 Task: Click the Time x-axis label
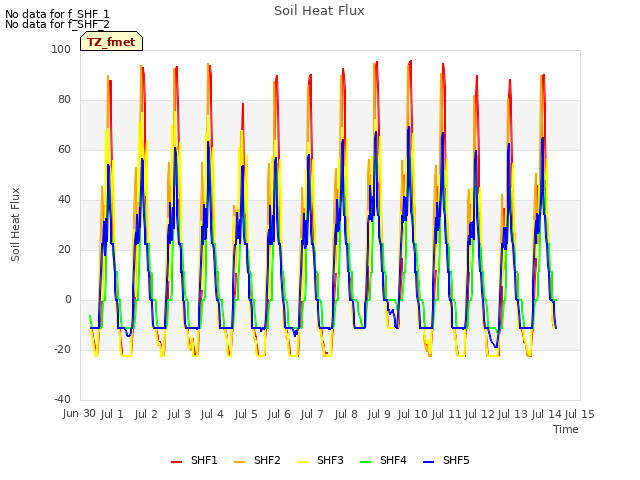566,429
